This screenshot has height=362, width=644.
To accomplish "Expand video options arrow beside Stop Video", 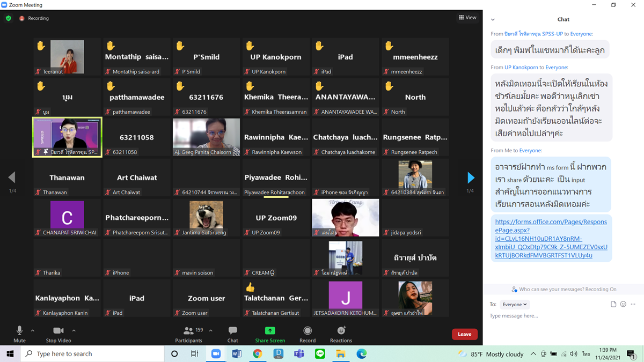I will pyautogui.click(x=74, y=330).
